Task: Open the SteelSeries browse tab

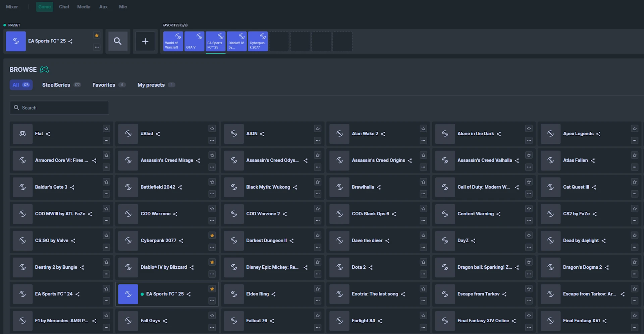Action: (61, 85)
